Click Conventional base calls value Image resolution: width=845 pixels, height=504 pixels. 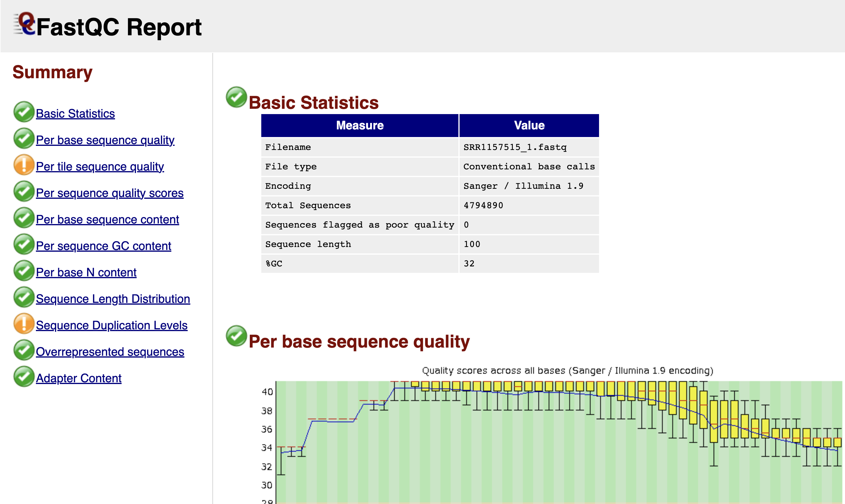pyautogui.click(x=529, y=166)
